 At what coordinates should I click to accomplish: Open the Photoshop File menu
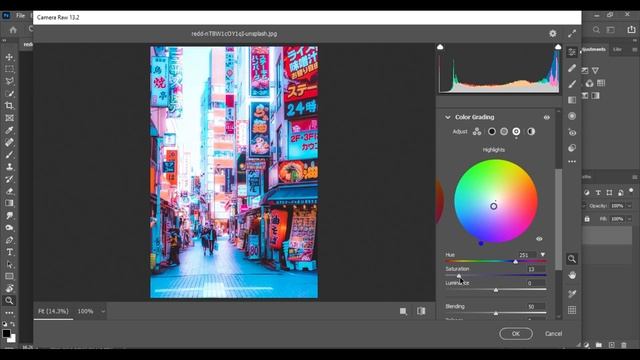(20, 16)
